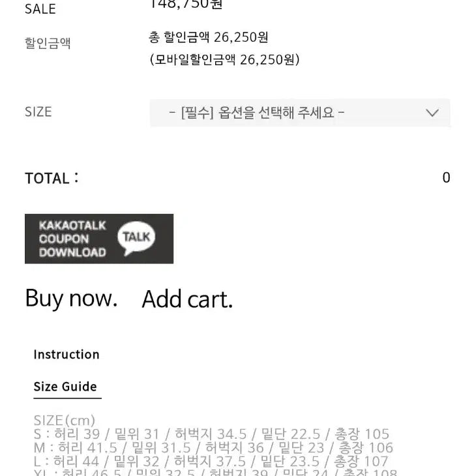Open the SIZE option dropdown

[x=300, y=113]
